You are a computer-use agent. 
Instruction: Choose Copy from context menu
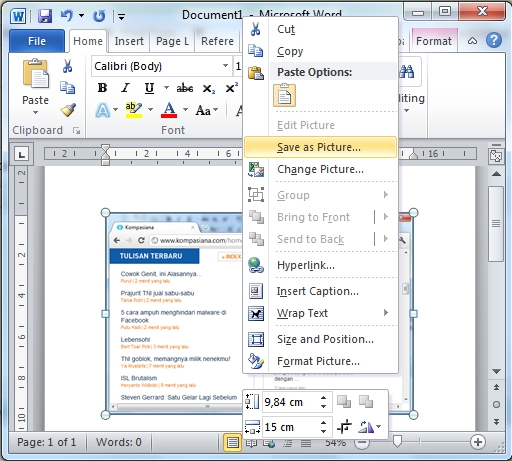click(321, 51)
